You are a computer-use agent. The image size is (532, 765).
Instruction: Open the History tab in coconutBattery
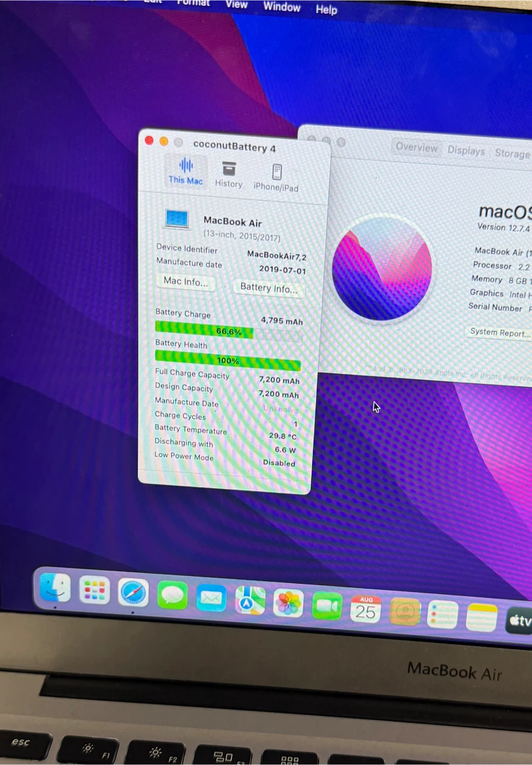tap(229, 175)
